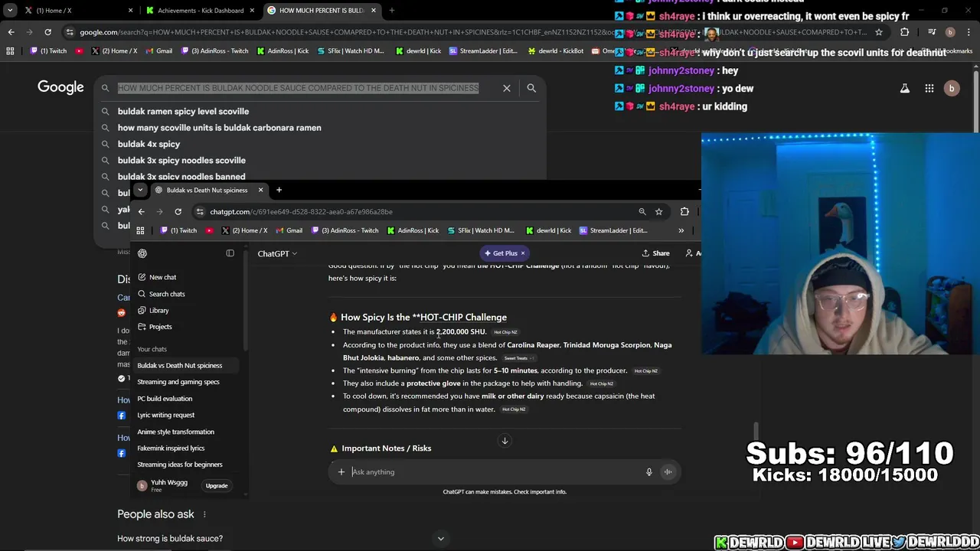Open Google apps grid icon

coord(929,89)
